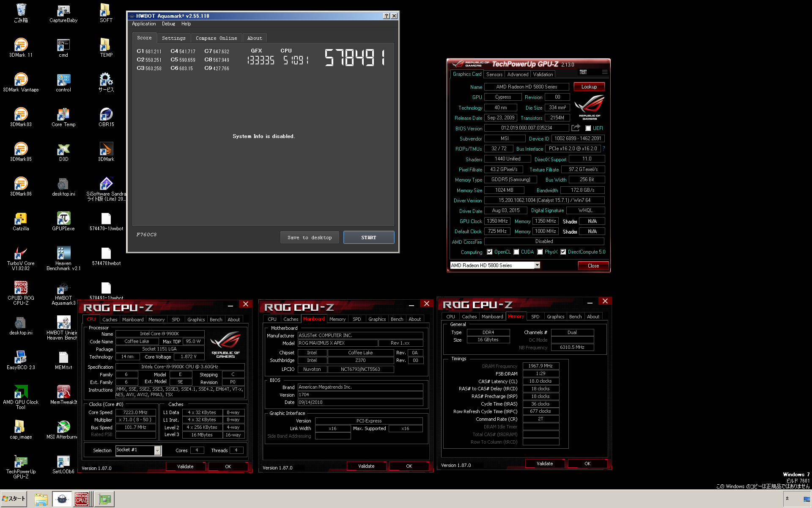Select the CaptureBaby desktop icon

63,13
